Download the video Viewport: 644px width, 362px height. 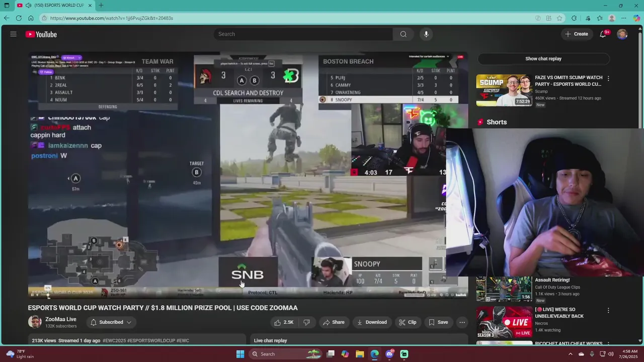(372, 322)
